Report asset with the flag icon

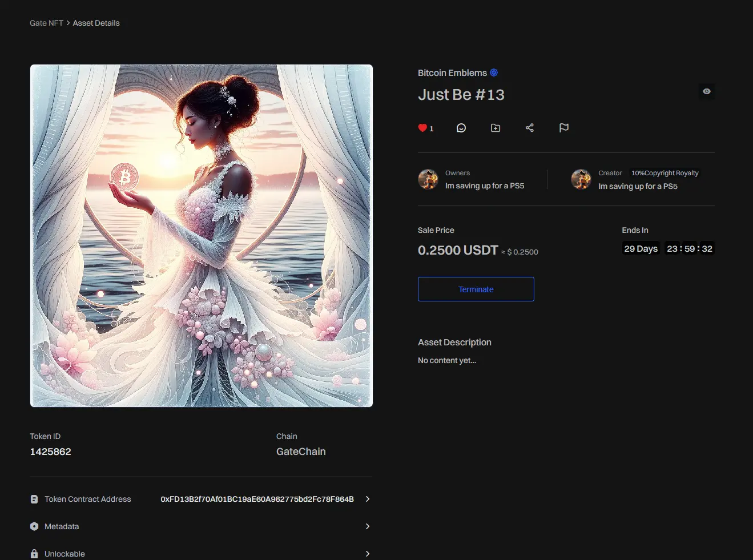click(x=564, y=128)
